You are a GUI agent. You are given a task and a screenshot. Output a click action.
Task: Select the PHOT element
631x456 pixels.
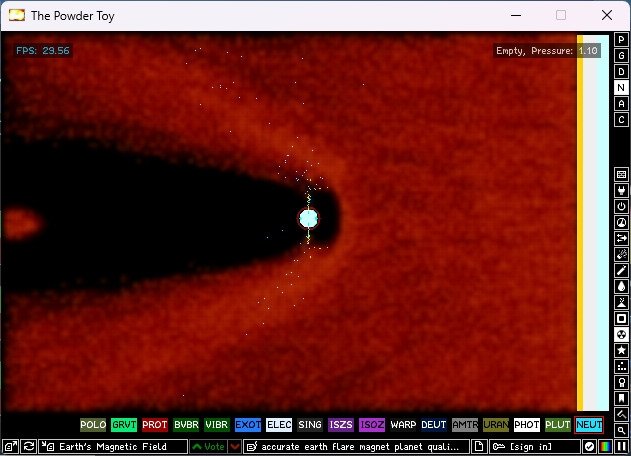coord(527,425)
